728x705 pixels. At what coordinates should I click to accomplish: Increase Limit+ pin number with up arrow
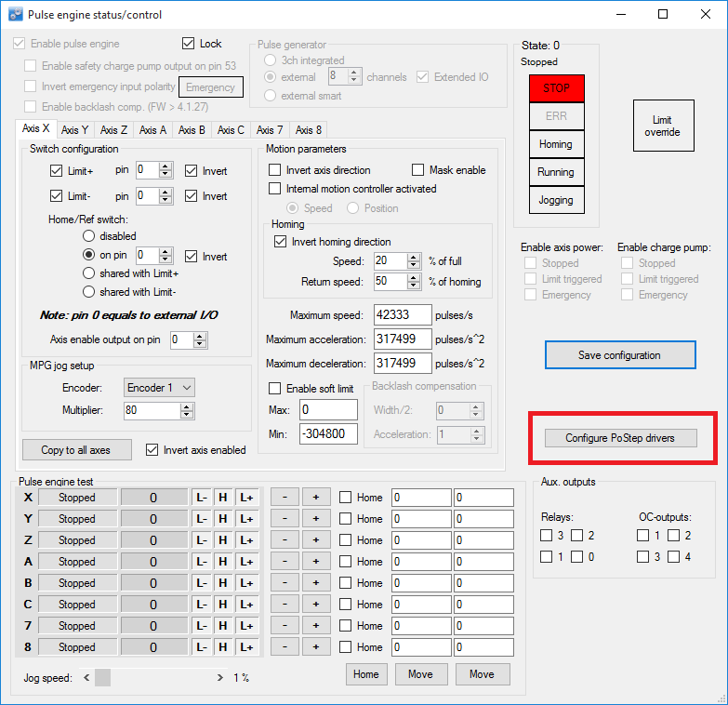pyautogui.click(x=165, y=166)
